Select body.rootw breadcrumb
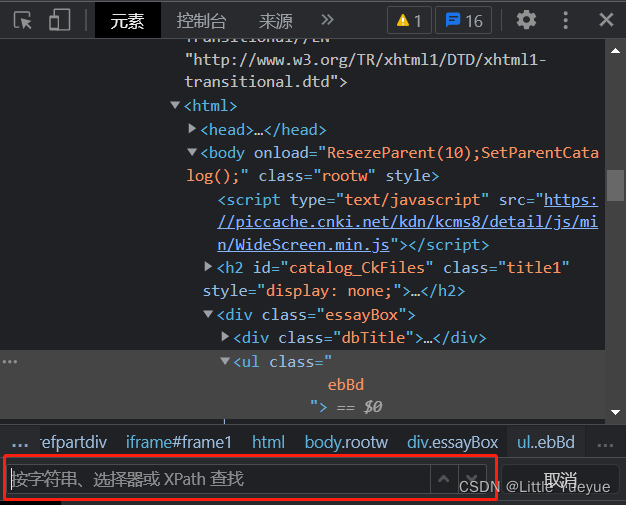This screenshot has height=505, width=626. coord(346,442)
